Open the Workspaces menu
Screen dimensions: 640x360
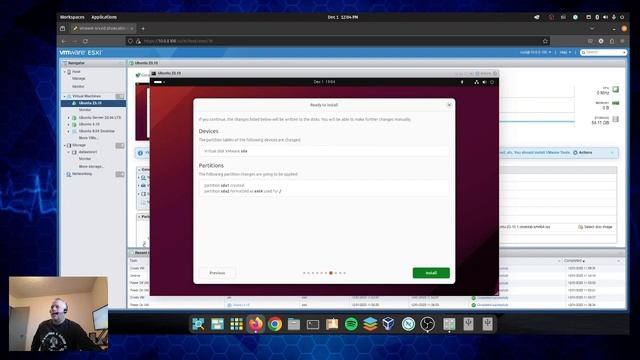coord(72,17)
